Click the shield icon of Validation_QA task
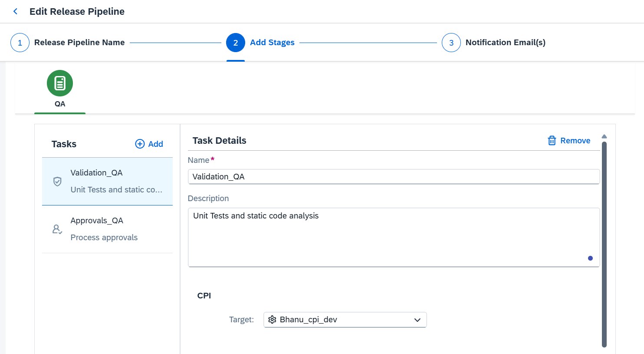Viewport: 644px width, 354px height. click(57, 182)
